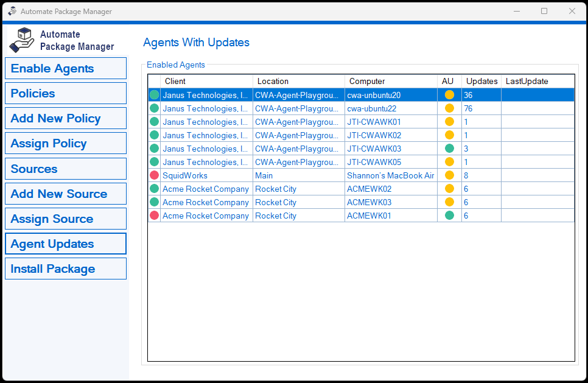Screen dimensions: 588x383
Task: Click green status dot for ACMEWK03 row
Action: [154, 202]
